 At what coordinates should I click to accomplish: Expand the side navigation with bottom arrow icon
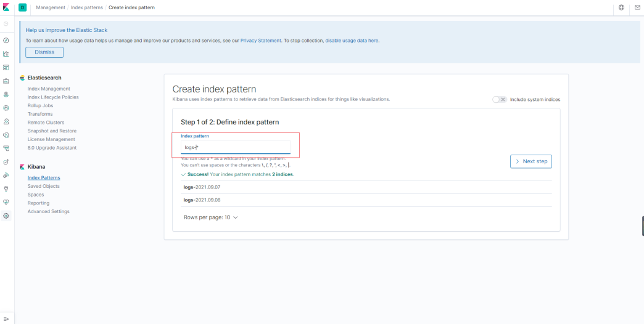pos(6,318)
